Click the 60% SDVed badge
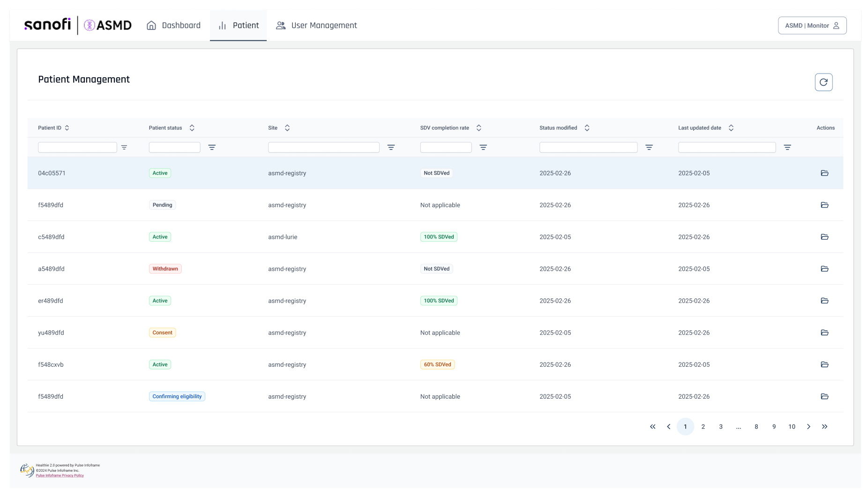Image resolution: width=868 pixels, height=490 pixels. tap(437, 364)
